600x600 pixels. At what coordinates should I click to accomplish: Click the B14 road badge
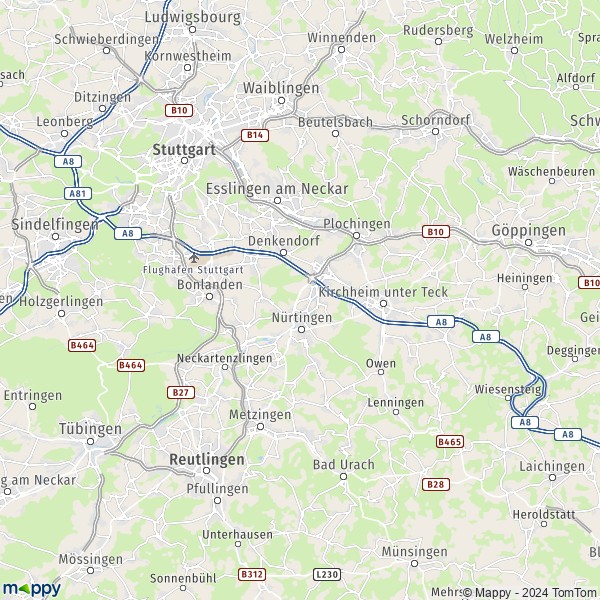click(x=255, y=135)
